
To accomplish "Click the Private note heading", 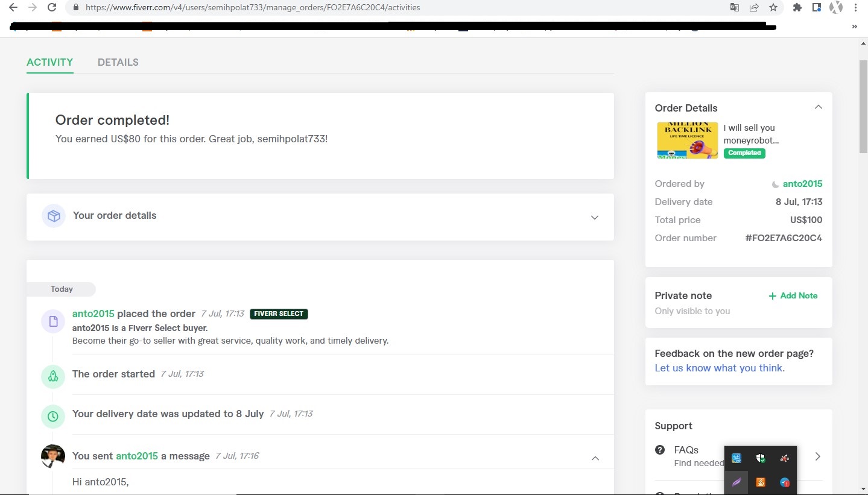I will (x=683, y=295).
